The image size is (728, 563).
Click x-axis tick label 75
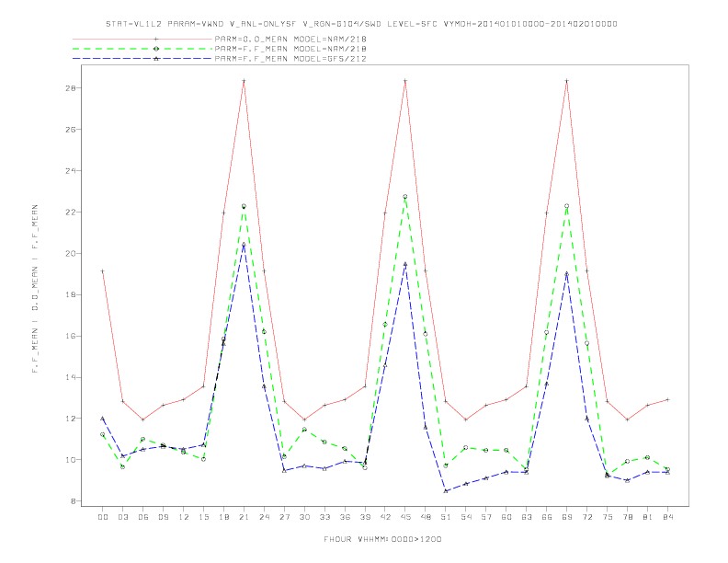pyautogui.click(x=608, y=517)
